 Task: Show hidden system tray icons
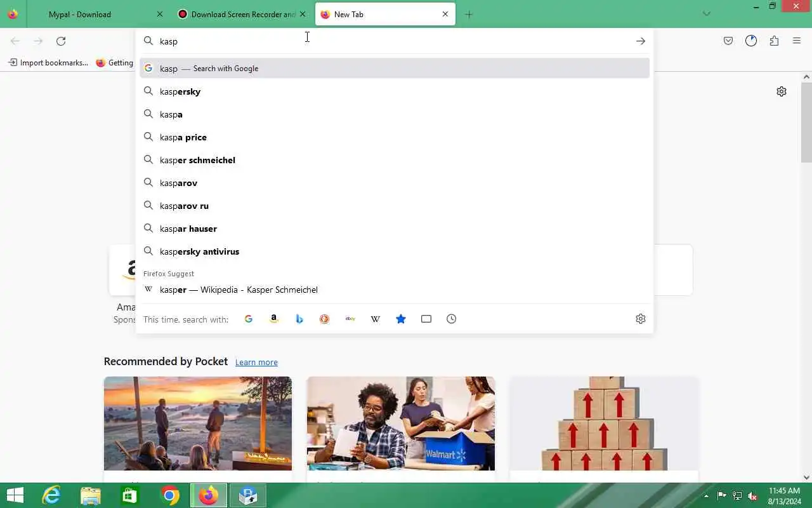tap(706, 496)
